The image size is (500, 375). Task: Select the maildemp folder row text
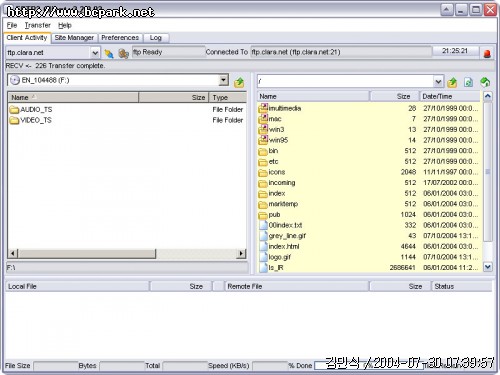[283, 204]
